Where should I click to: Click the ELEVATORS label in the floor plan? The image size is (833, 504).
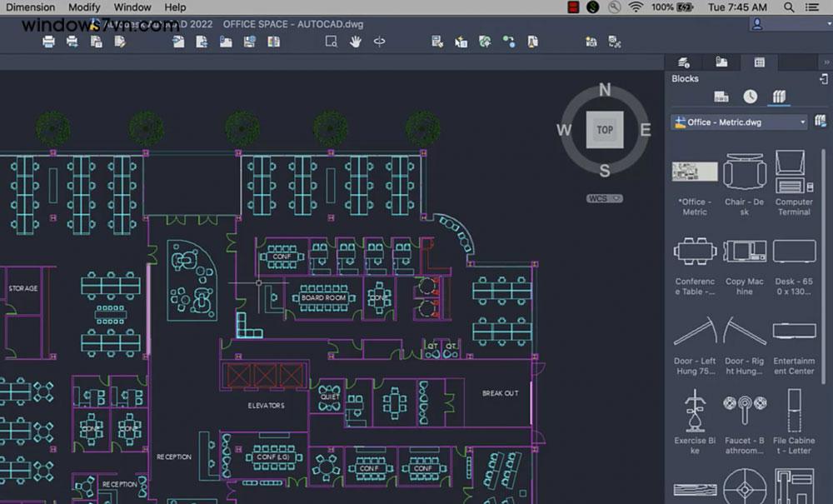tap(267, 405)
